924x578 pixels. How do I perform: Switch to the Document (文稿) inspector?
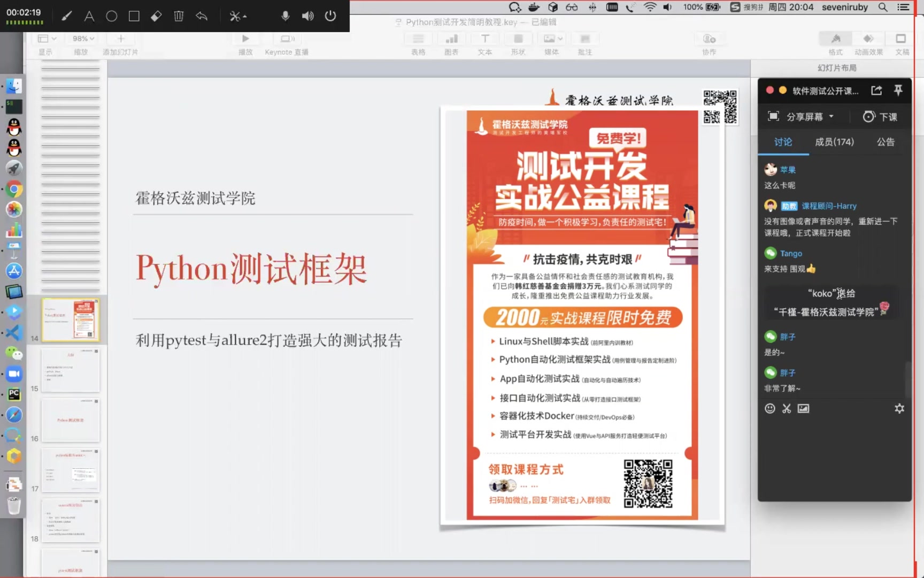901,39
